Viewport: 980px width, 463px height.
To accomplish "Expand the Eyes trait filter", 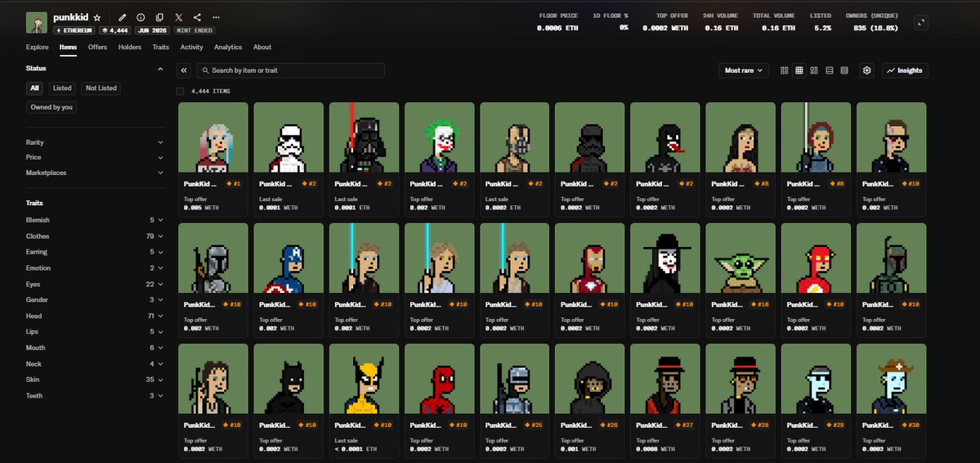I will (95, 284).
